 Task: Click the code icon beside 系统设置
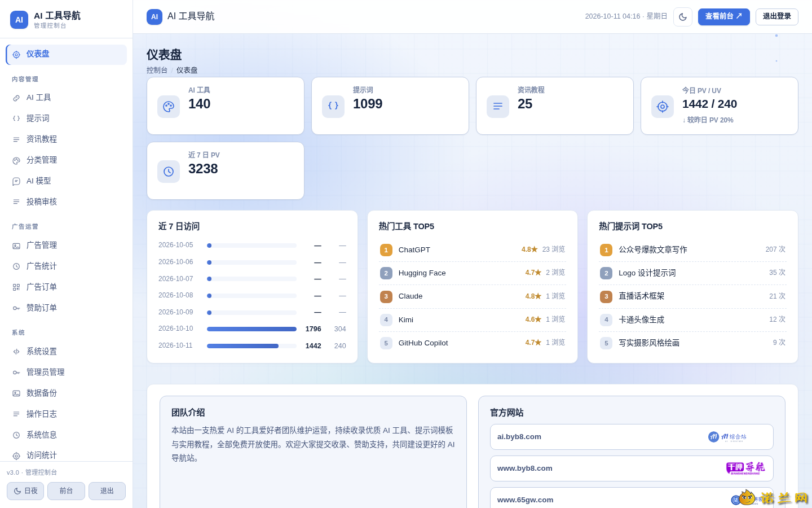16,352
